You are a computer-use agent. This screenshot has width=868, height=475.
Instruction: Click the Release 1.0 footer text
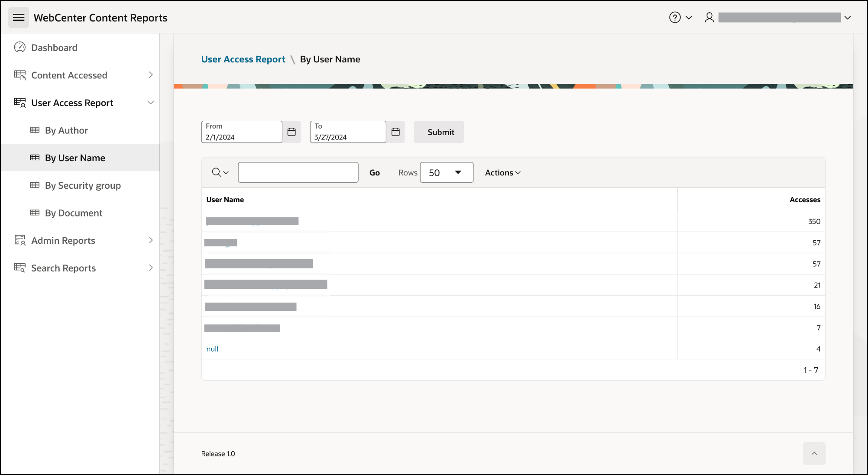pos(218,454)
